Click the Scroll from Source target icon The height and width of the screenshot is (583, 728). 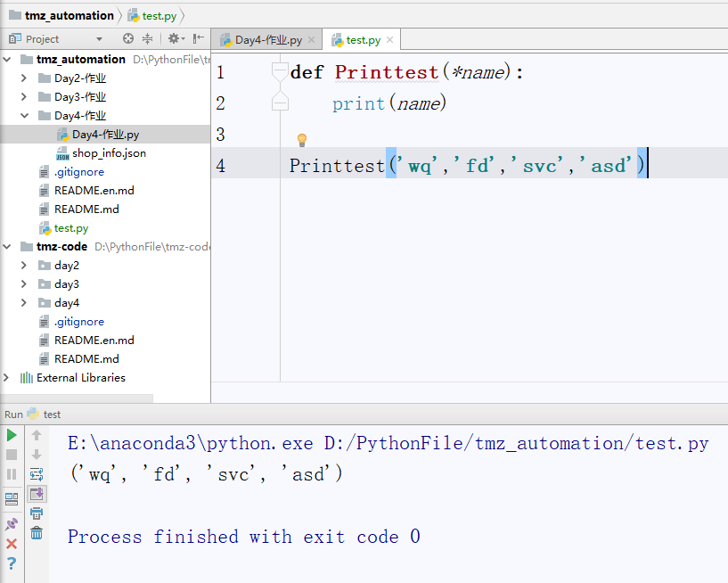[128, 38]
